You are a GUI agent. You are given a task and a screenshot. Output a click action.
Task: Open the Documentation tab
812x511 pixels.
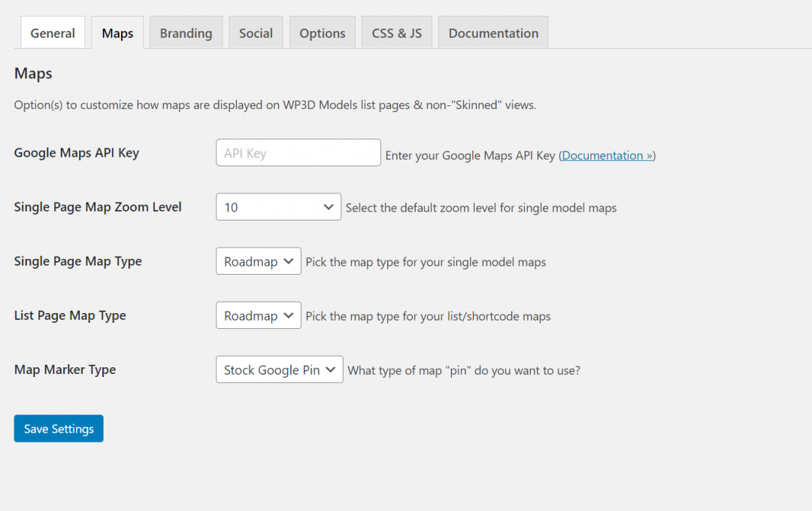coord(493,32)
